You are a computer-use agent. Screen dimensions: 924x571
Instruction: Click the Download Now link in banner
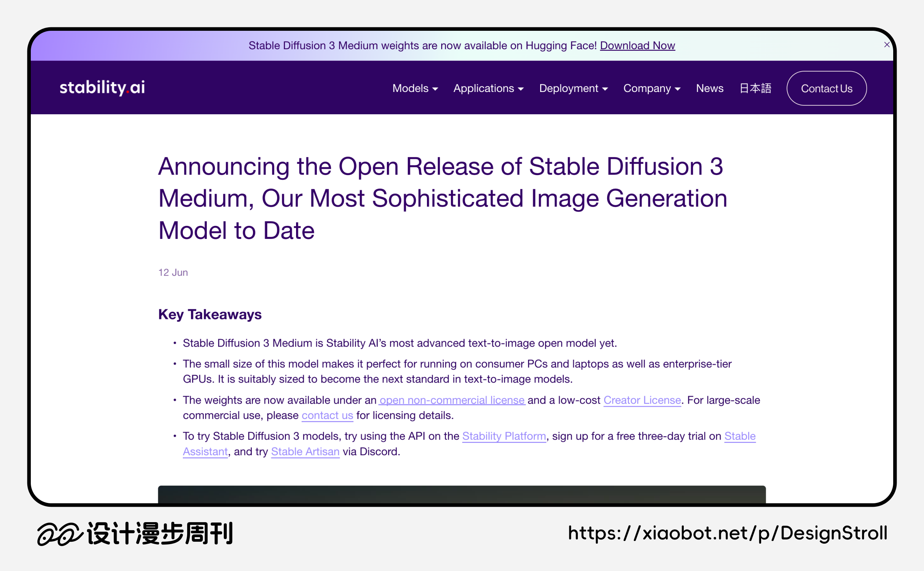click(x=637, y=45)
